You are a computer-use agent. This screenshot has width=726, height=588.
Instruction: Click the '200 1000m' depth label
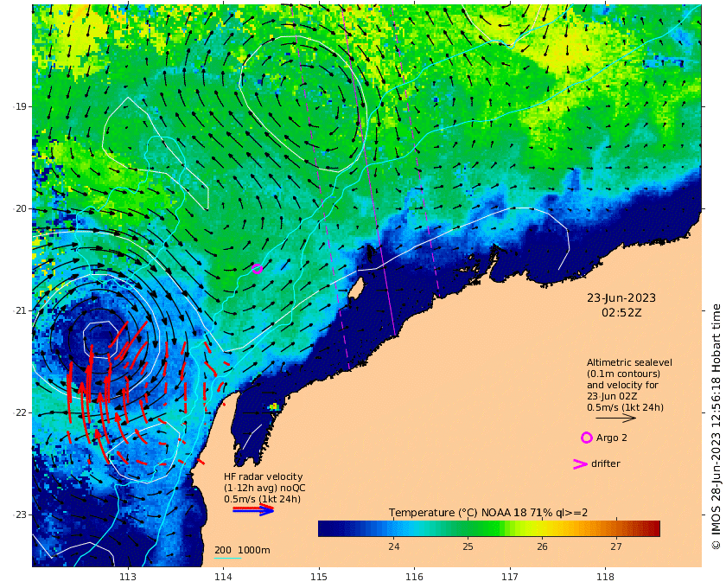(242, 551)
